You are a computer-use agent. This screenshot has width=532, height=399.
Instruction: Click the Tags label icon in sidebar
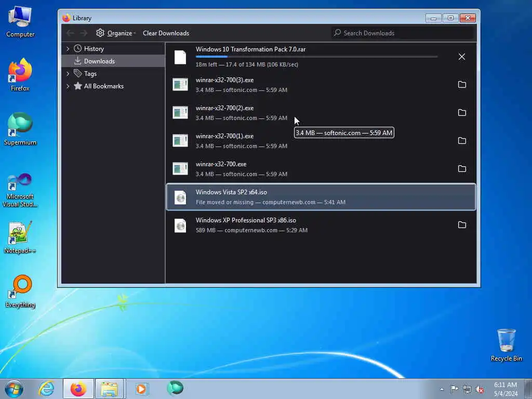78,73
